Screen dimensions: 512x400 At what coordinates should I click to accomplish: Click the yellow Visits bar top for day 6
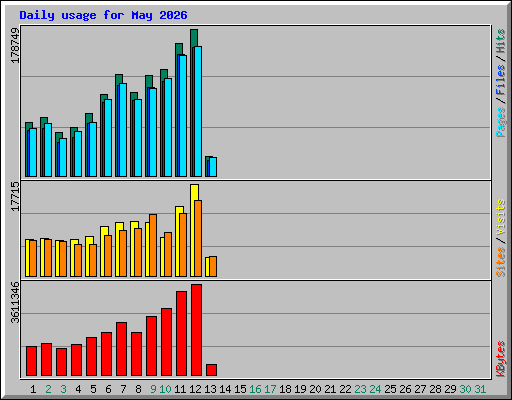104,231
